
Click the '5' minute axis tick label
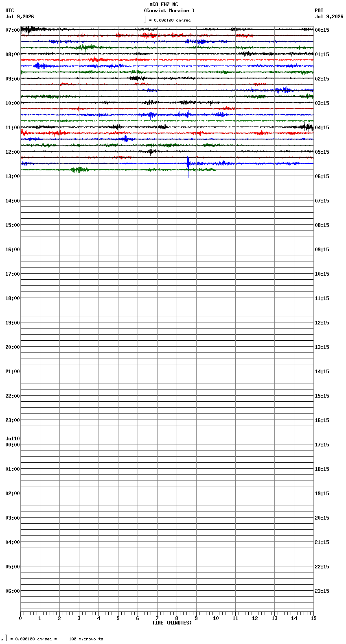pyautogui.click(x=118, y=618)
